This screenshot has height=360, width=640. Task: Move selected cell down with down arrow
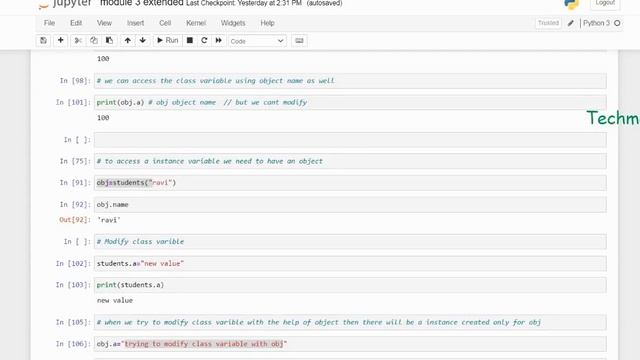click(x=143, y=40)
